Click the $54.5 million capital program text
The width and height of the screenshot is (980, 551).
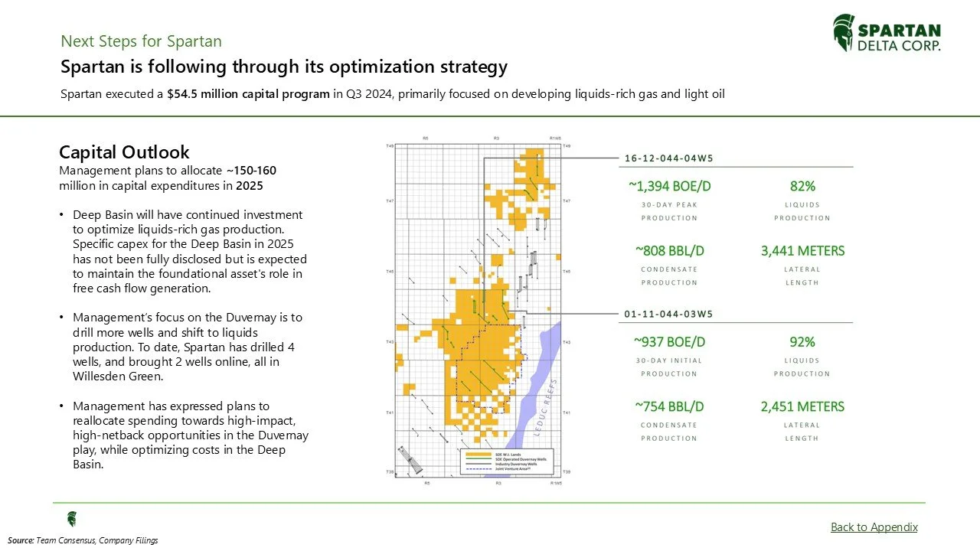247,93
